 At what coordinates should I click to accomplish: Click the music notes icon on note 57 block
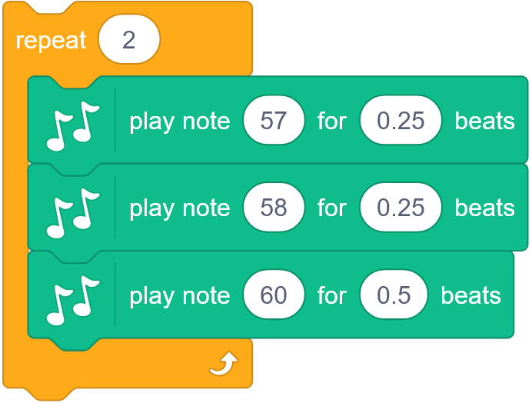tap(73, 126)
